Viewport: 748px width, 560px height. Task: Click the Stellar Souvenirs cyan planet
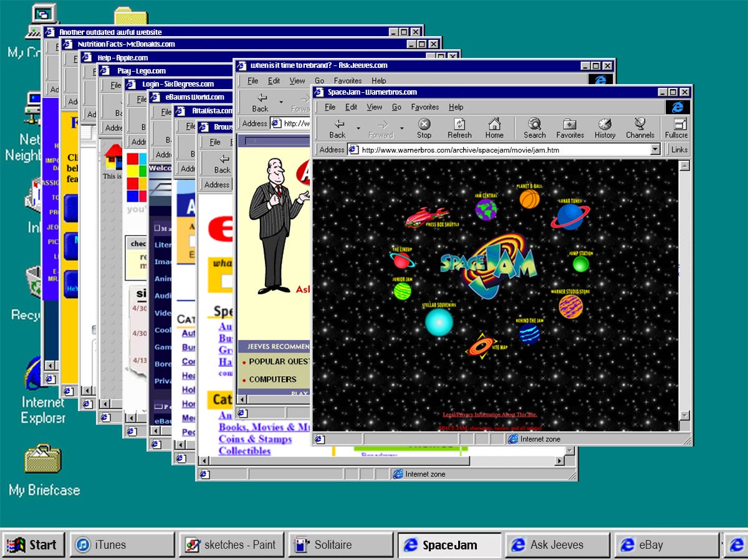439,322
